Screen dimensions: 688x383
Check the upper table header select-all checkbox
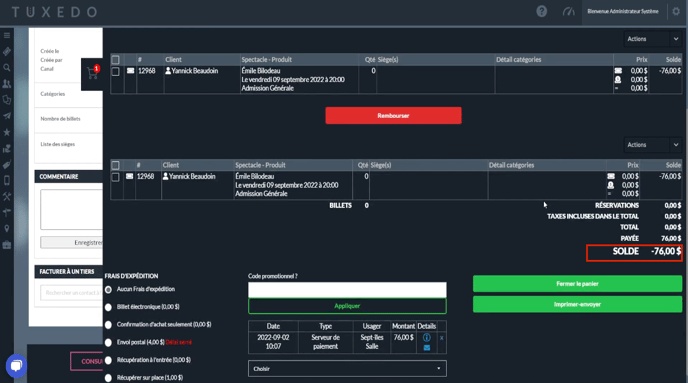115,59
